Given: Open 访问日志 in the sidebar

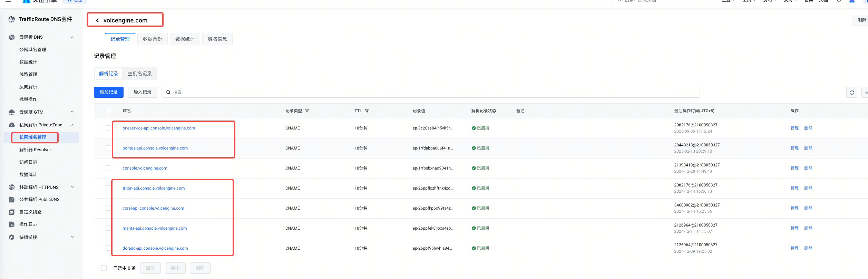Looking at the screenshot, I should click(28, 162).
